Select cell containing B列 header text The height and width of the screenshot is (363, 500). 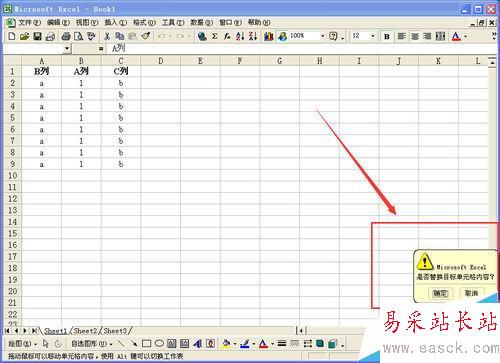[x=42, y=71]
